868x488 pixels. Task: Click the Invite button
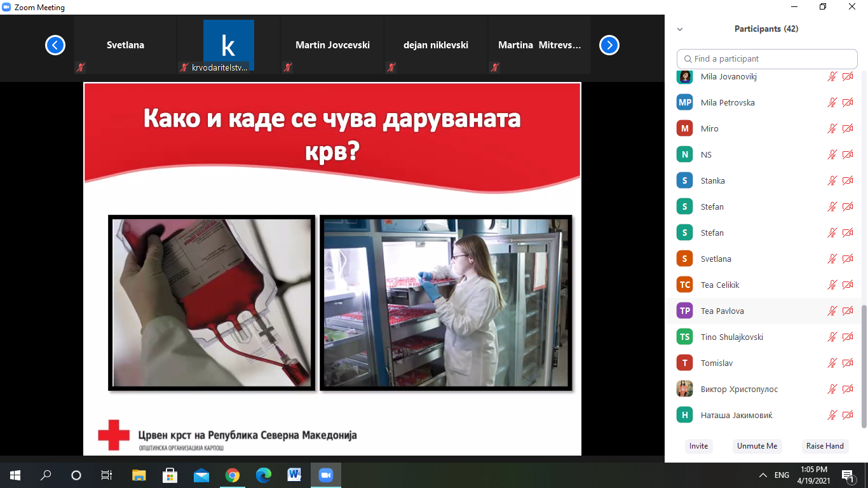click(x=698, y=446)
